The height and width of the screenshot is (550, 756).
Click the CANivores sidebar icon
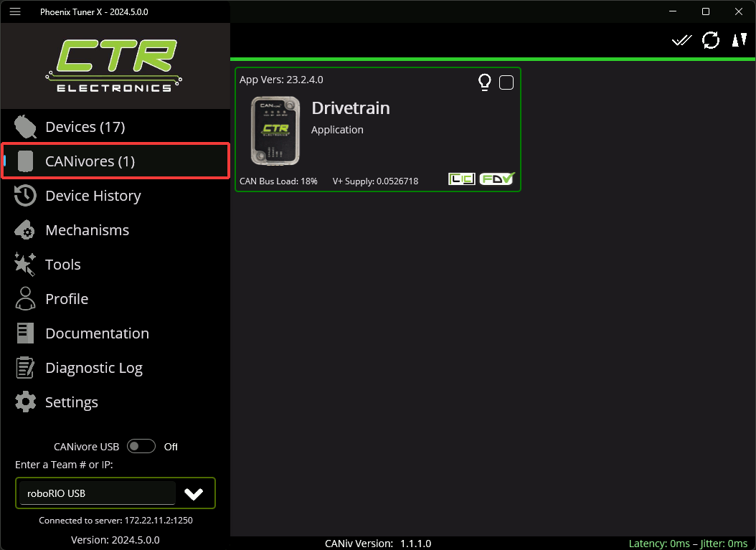[x=25, y=161]
